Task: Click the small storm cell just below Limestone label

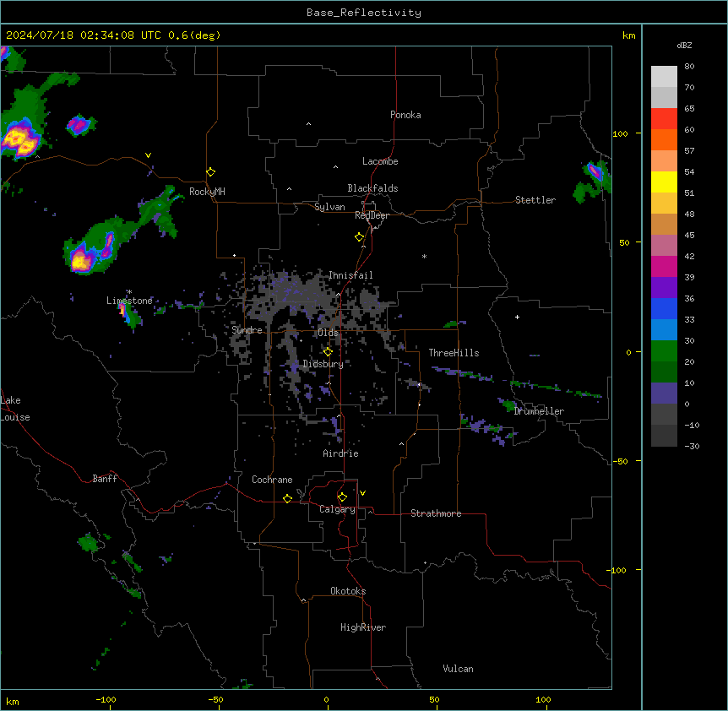Action: [129, 316]
